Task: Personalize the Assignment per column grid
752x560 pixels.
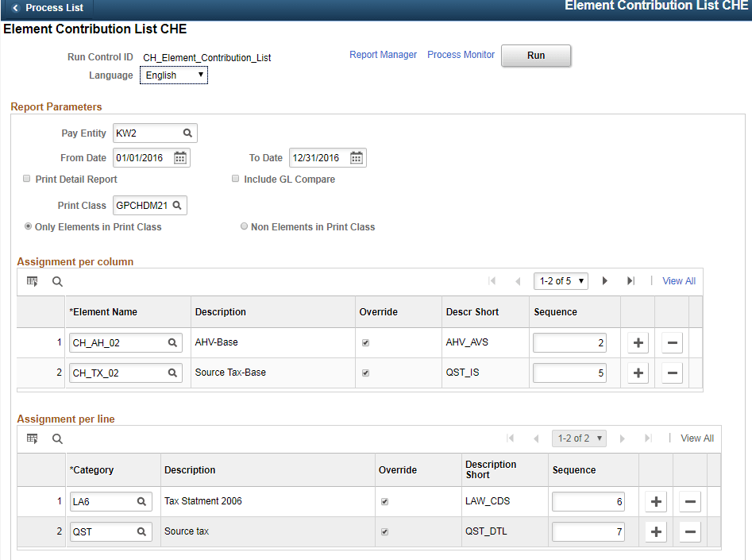Action: [x=32, y=281]
